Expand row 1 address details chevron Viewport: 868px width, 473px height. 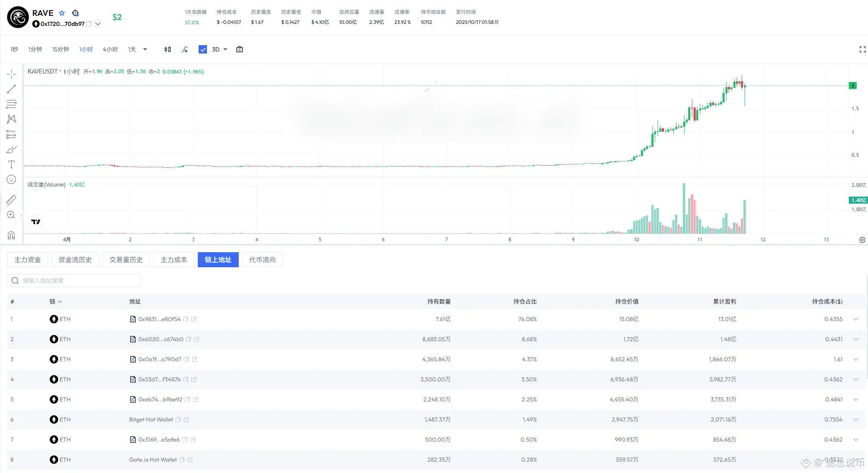(855, 319)
